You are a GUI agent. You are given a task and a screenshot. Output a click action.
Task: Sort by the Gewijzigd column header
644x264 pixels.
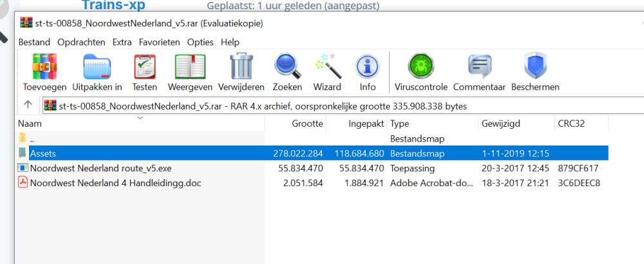click(516, 124)
